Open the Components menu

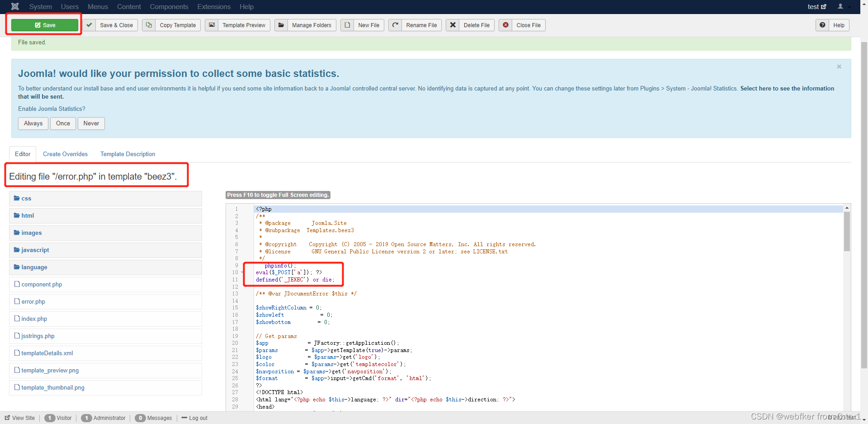click(169, 7)
